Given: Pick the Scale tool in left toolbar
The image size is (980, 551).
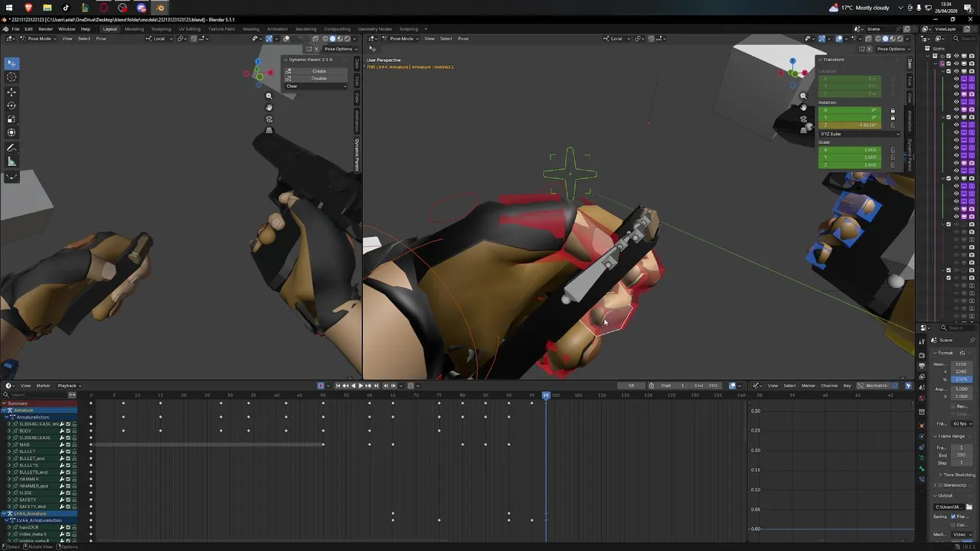Looking at the screenshot, I should point(11,119).
